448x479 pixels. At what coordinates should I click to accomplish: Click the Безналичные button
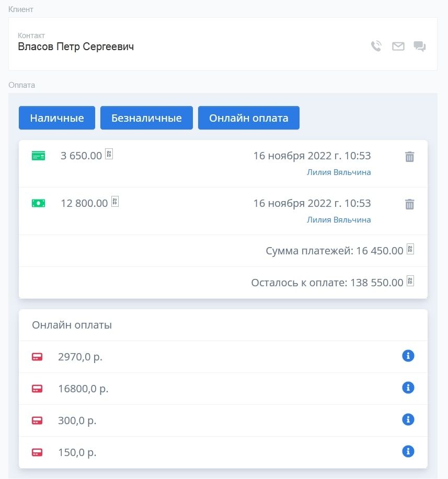click(x=146, y=118)
